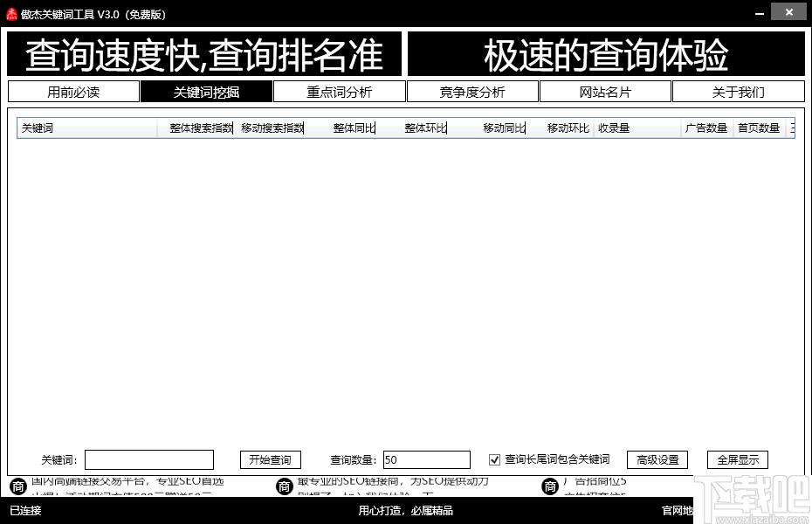Click the 极速的查询体验 banner
Viewport: 812px width, 524px height.
pos(606,54)
